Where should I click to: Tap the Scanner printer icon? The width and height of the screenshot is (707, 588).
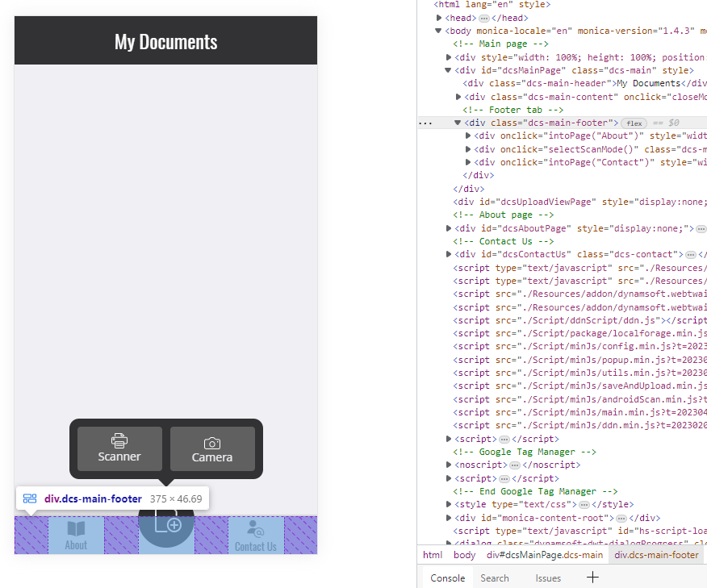pos(119,441)
